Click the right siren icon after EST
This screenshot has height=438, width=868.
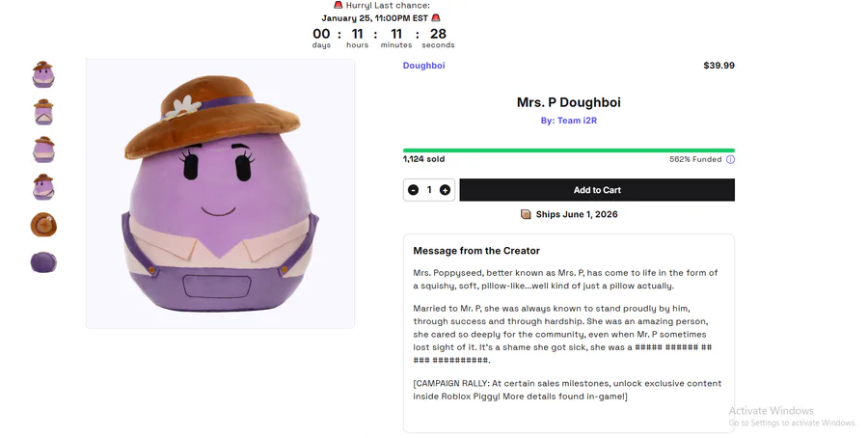(x=436, y=17)
